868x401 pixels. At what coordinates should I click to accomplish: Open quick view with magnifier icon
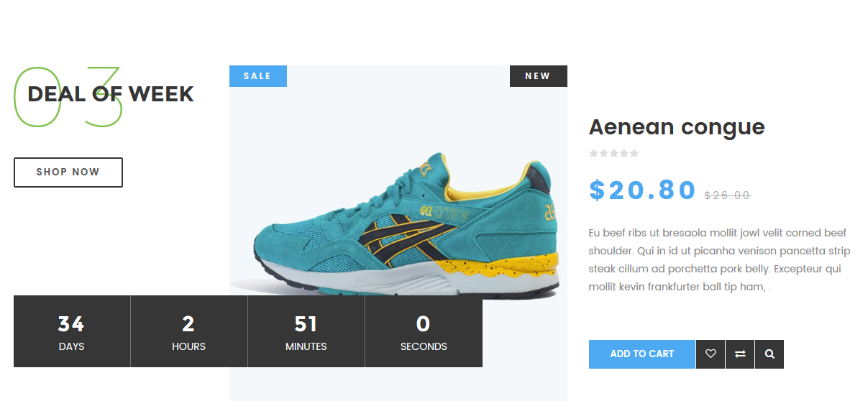769,354
